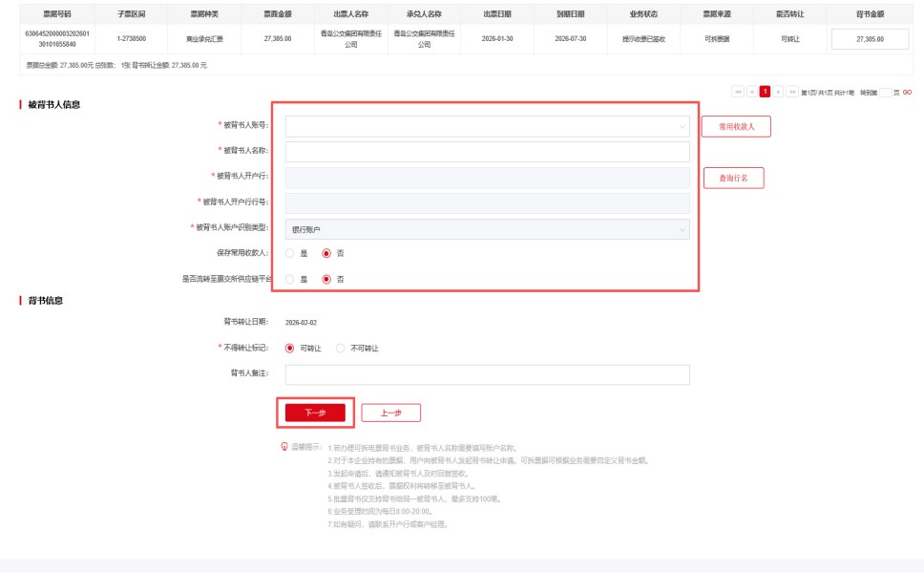Select the 可转让 radio option
Image resolution: width=924 pixels, height=573 pixels.
(x=289, y=349)
